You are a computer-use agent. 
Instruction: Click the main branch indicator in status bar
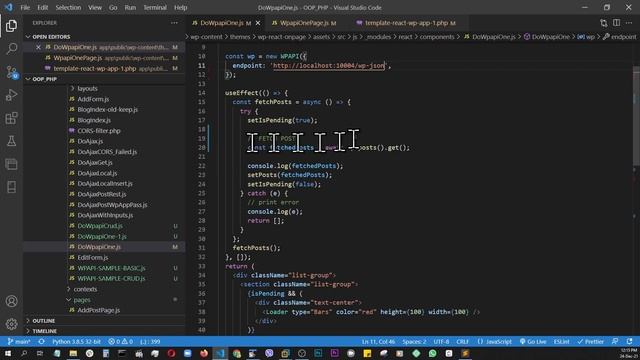[x=19, y=342]
